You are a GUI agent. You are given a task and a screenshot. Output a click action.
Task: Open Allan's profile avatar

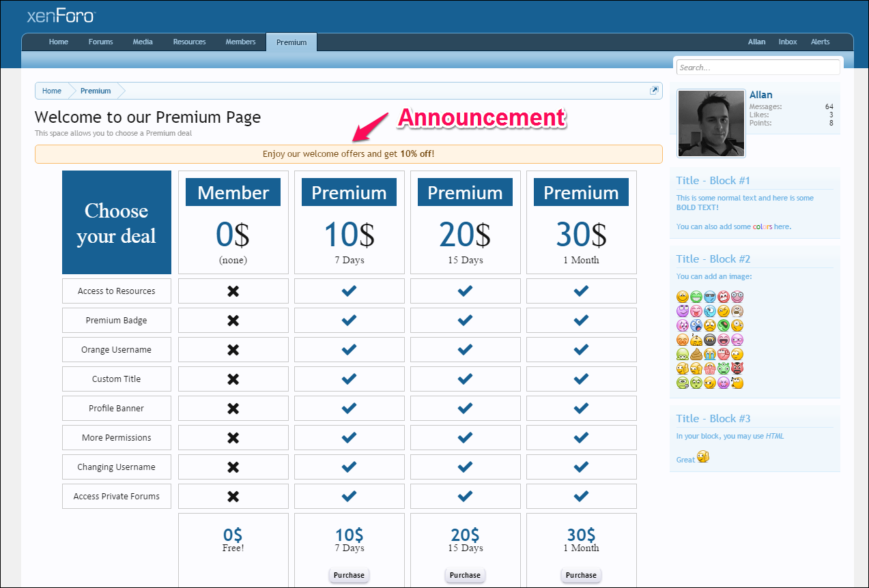(711, 123)
